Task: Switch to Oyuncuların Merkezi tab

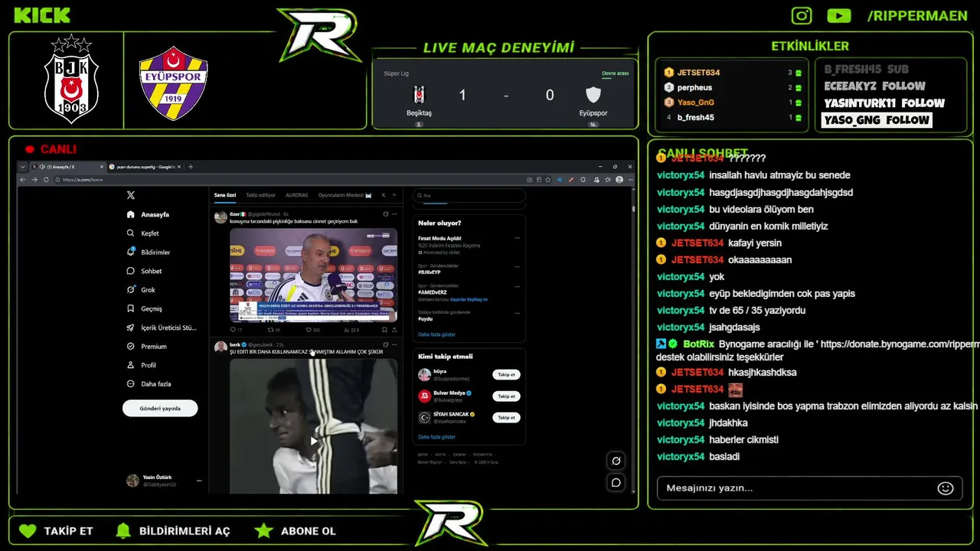Action: [x=345, y=195]
